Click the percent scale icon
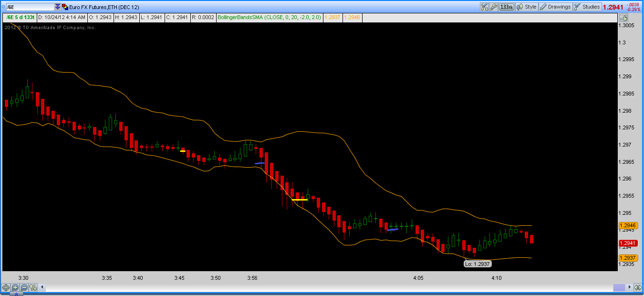The width and height of the screenshot is (644, 296). [x=33, y=287]
